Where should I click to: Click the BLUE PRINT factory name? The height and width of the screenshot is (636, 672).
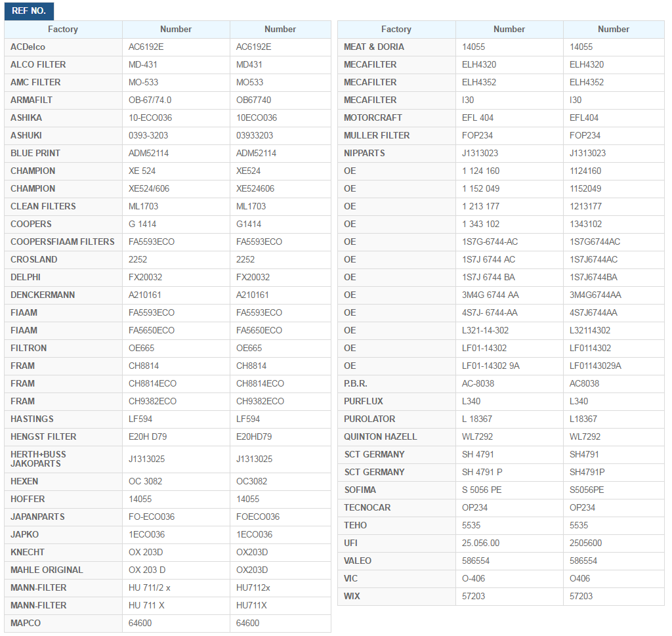point(35,154)
